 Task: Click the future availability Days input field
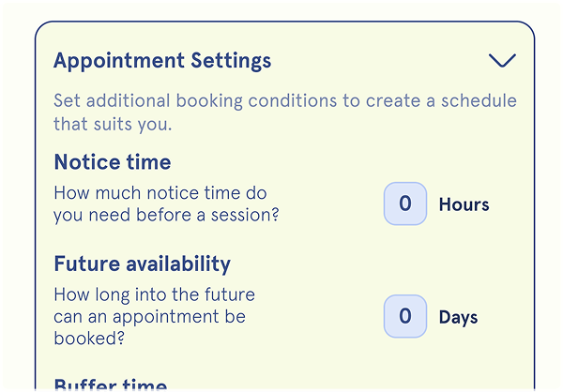click(x=405, y=316)
